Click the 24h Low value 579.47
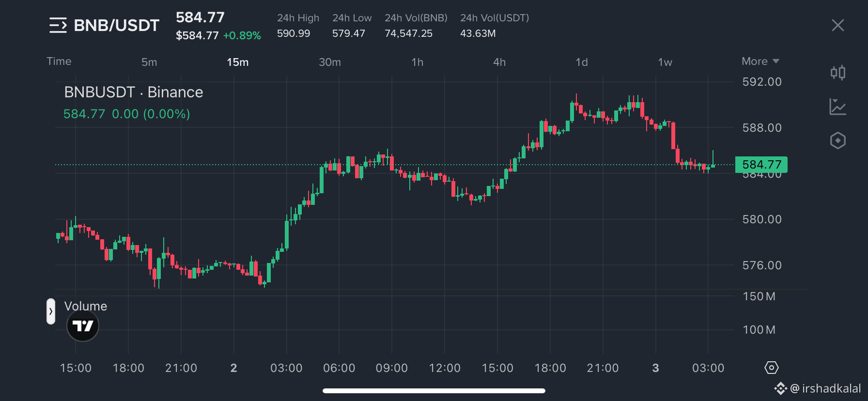The height and width of the screenshot is (401, 868). click(x=349, y=33)
